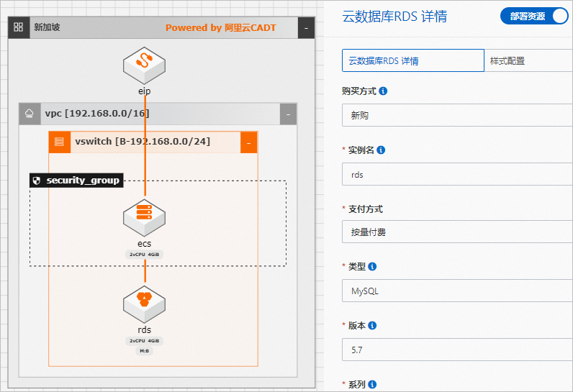
Task: Click the rds label under the database node
Action: point(145,329)
